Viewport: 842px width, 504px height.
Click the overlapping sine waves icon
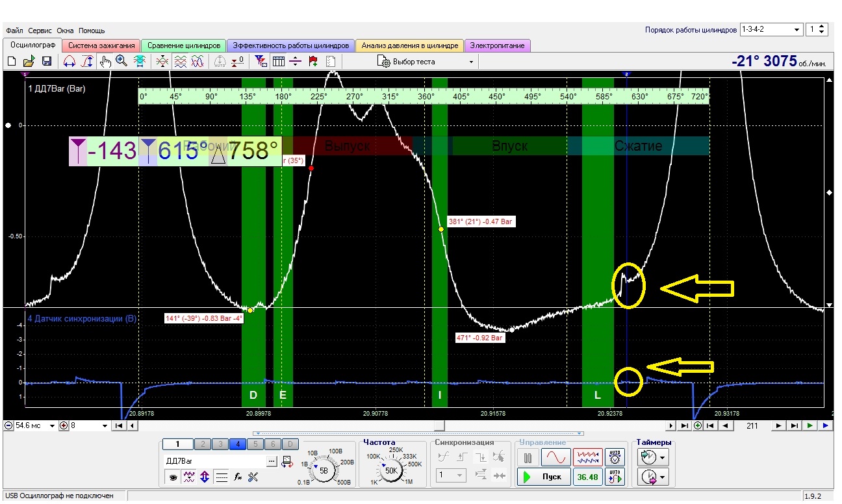[198, 62]
